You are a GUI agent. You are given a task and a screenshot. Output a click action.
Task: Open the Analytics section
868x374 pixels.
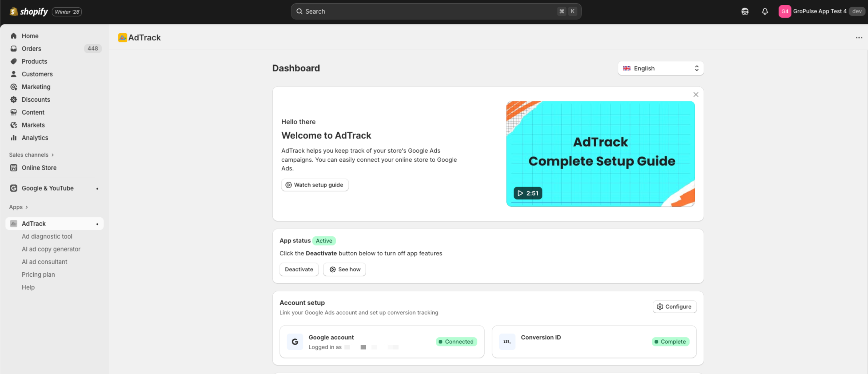(35, 138)
